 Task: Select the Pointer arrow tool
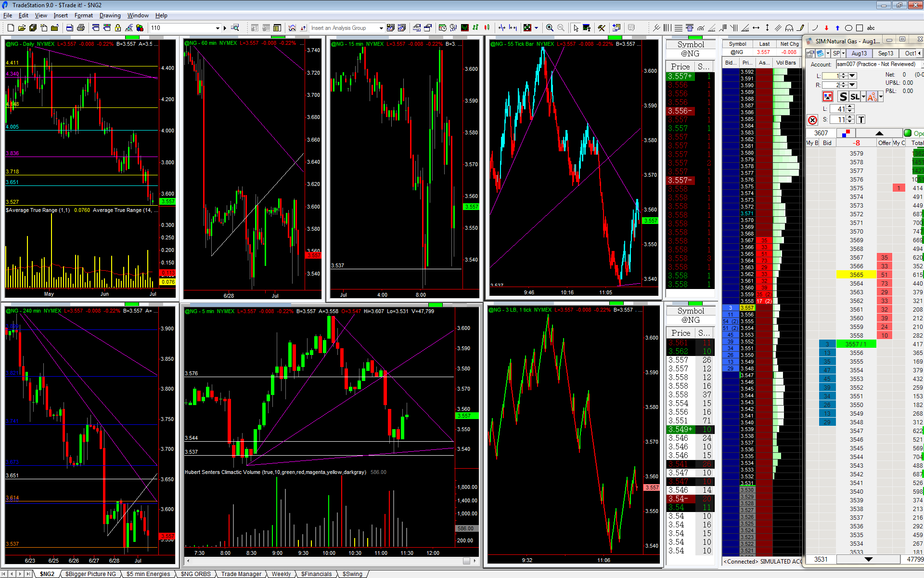(x=576, y=28)
